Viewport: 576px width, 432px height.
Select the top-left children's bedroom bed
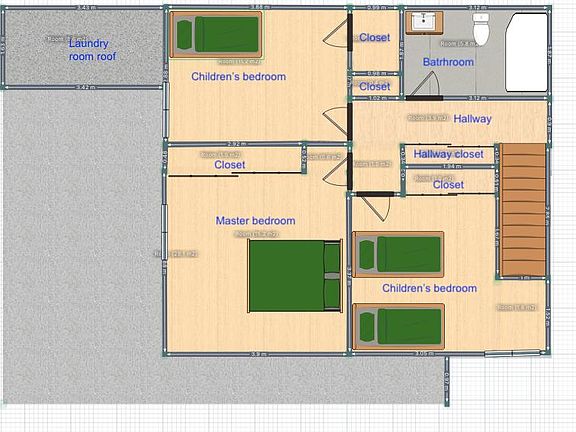[216, 35]
